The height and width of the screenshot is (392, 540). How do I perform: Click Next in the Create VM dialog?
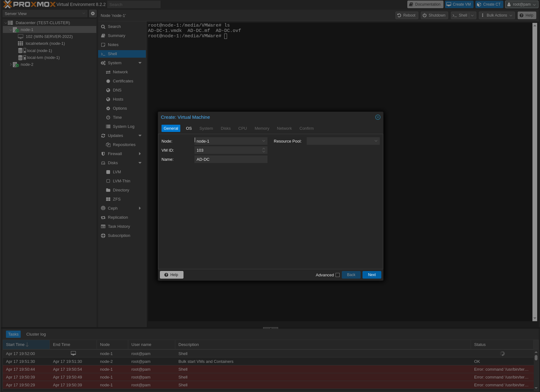[372, 275]
